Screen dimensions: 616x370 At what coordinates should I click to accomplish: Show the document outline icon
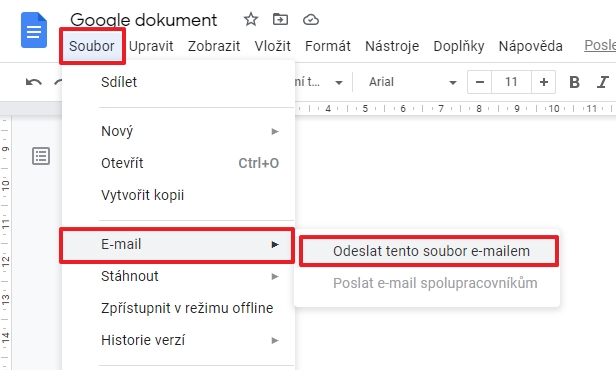coord(41,156)
